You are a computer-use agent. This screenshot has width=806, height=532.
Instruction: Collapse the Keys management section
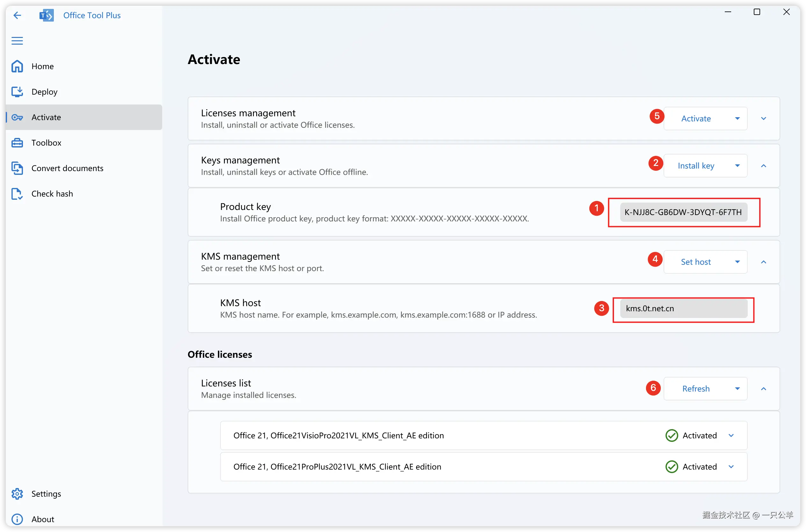click(x=763, y=166)
